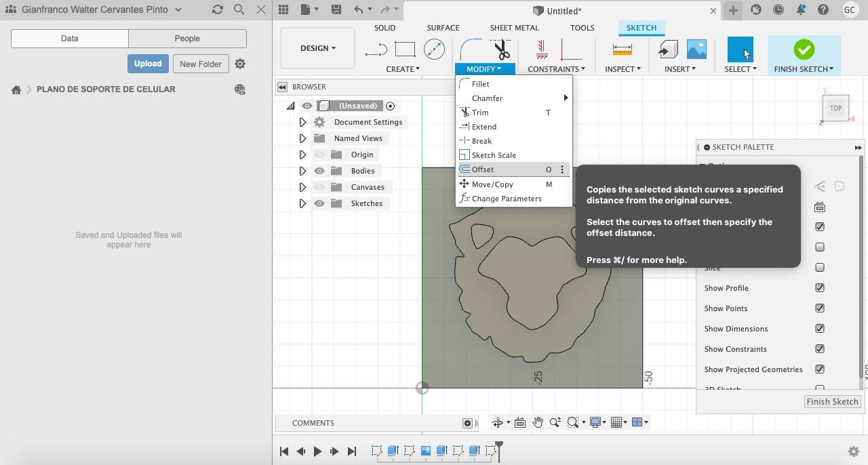The height and width of the screenshot is (465, 868).
Task: Collapse the (Unsaved) root component
Action: [x=290, y=106]
